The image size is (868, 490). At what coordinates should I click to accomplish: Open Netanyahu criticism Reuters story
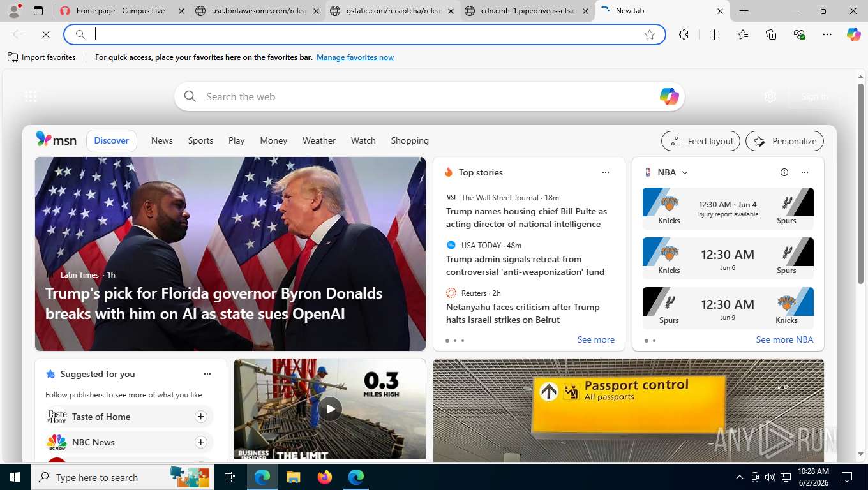pos(523,313)
